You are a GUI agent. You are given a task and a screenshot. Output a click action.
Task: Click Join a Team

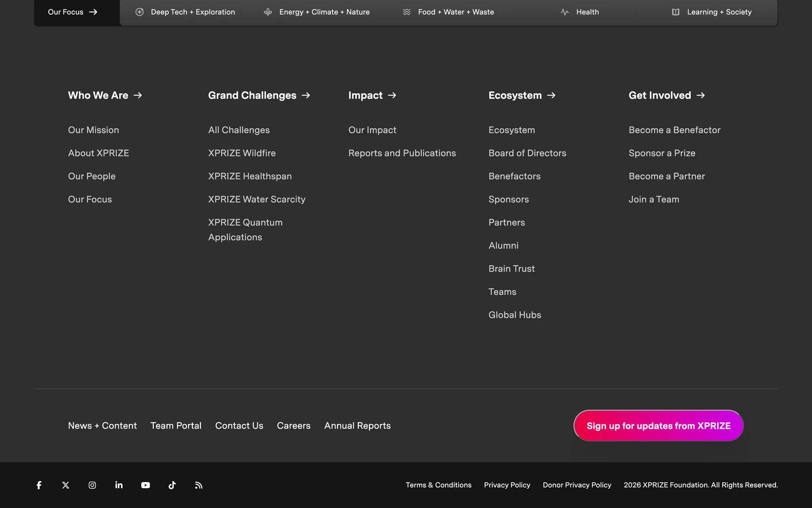tap(654, 199)
